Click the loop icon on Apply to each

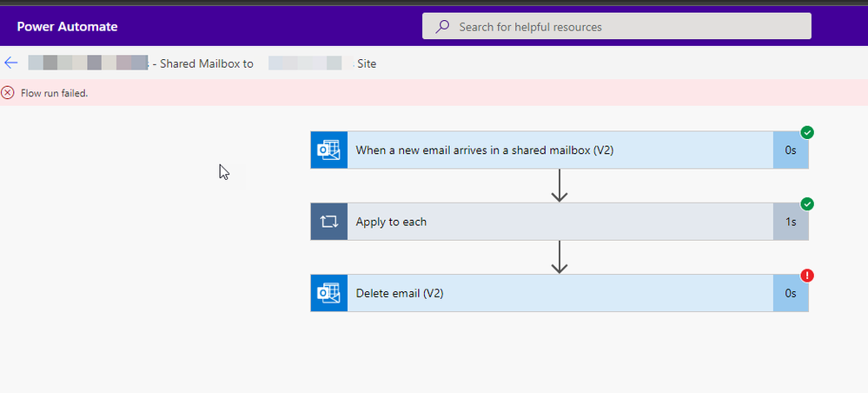click(328, 221)
